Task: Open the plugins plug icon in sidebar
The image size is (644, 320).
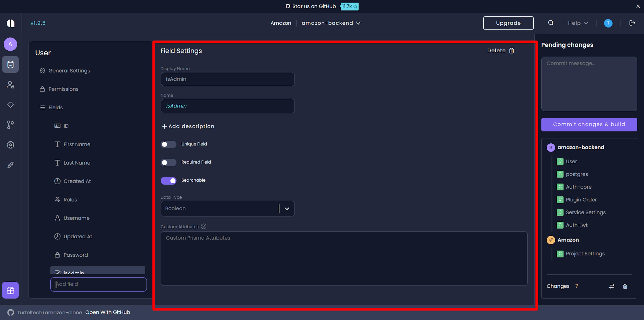Action: tap(10, 165)
